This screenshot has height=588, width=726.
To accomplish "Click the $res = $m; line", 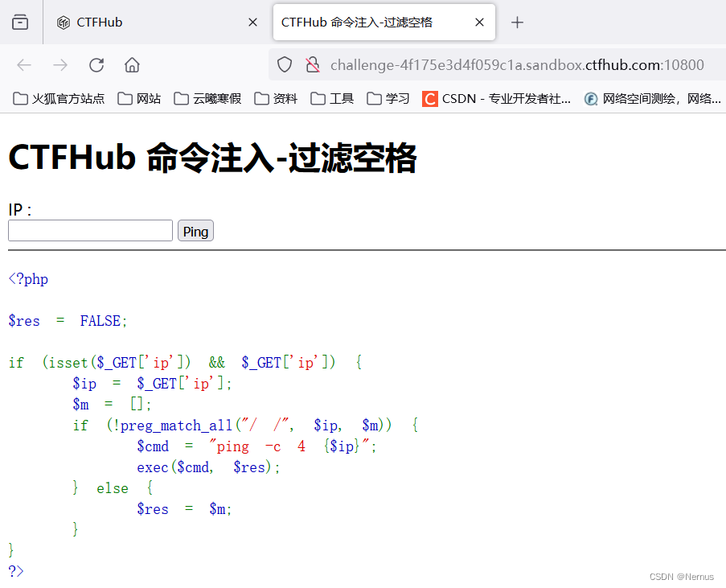I will pos(184,508).
